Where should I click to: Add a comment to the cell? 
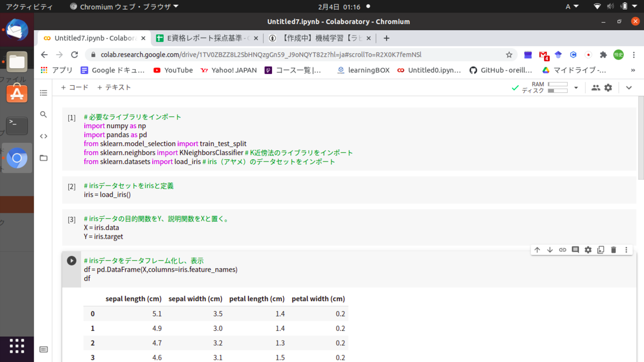(x=575, y=250)
